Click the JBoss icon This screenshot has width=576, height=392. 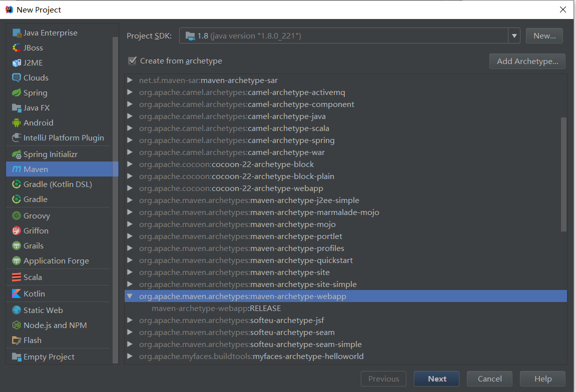point(17,48)
